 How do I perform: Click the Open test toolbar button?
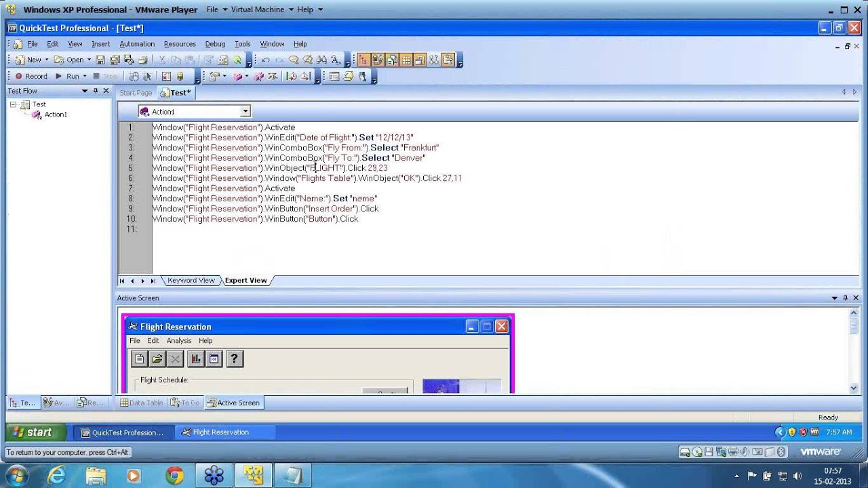point(69,60)
